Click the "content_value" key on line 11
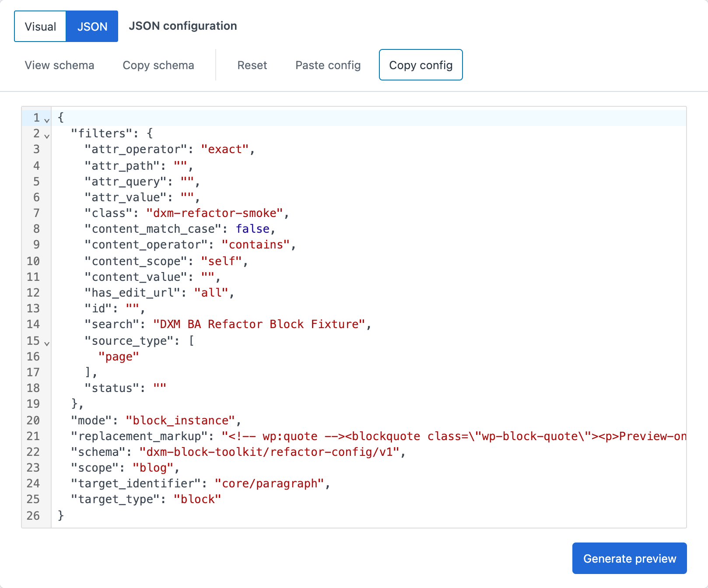708x588 pixels. pyautogui.click(x=136, y=277)
